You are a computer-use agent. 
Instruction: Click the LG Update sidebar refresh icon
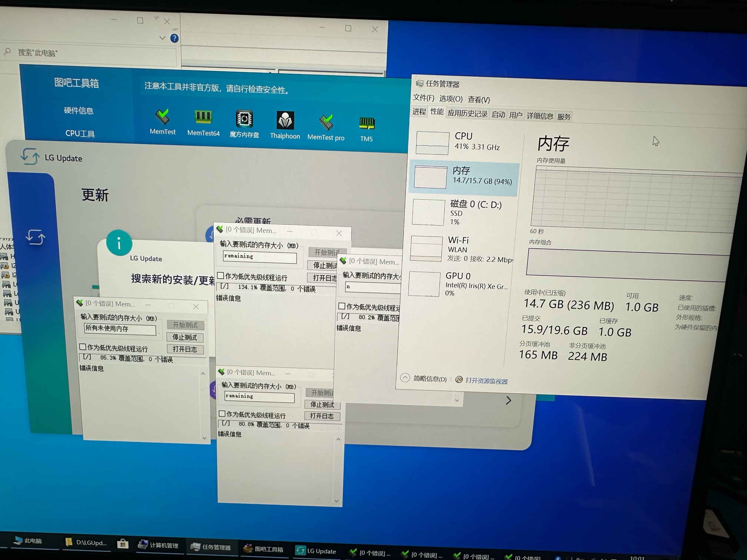[x=36, y=237]
